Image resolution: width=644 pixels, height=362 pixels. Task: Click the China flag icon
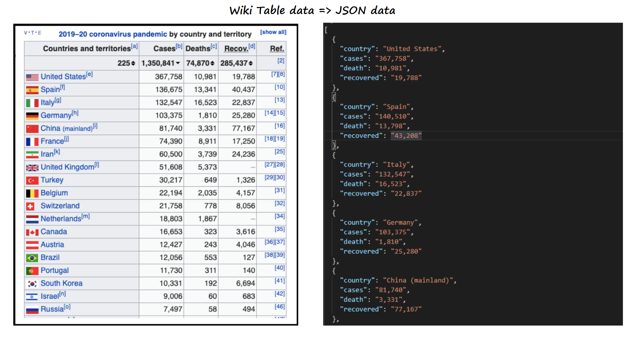coord(32,129)
